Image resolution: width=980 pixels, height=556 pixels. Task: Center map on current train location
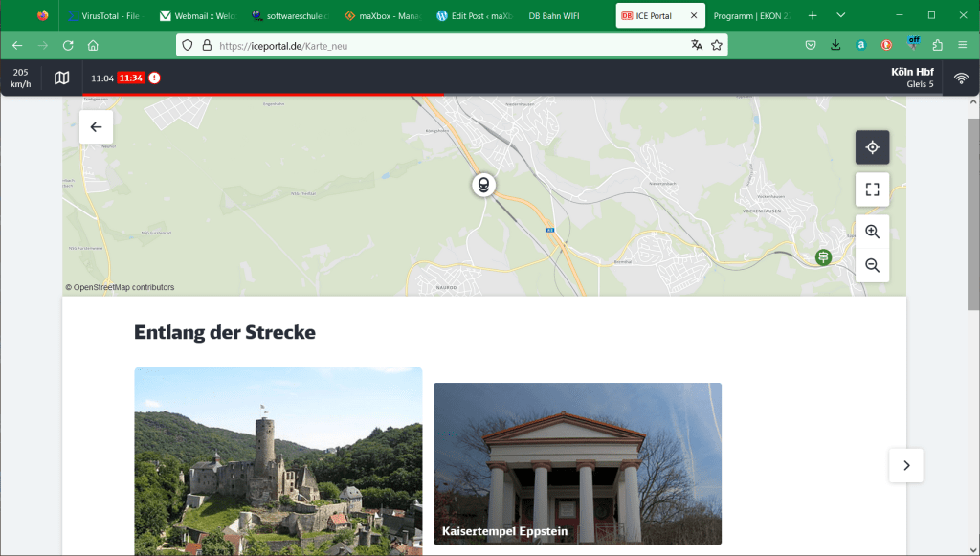click(872, 147)
